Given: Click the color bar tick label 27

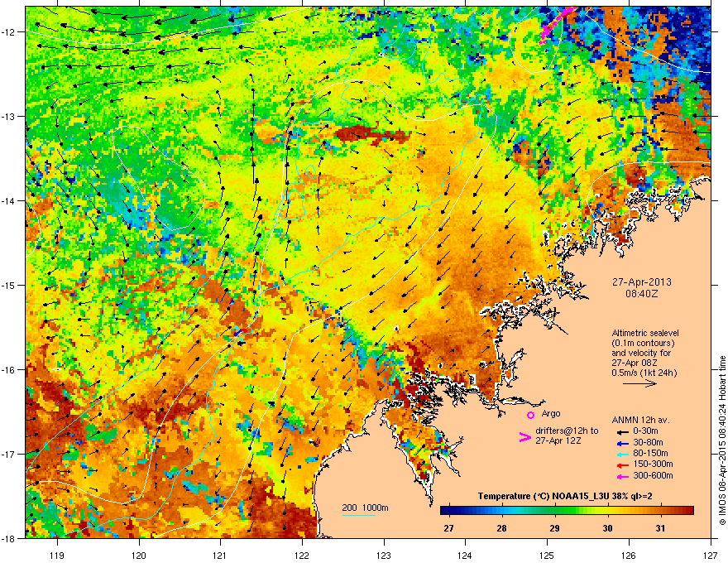Looking at the screenshot, I should 448,528.
